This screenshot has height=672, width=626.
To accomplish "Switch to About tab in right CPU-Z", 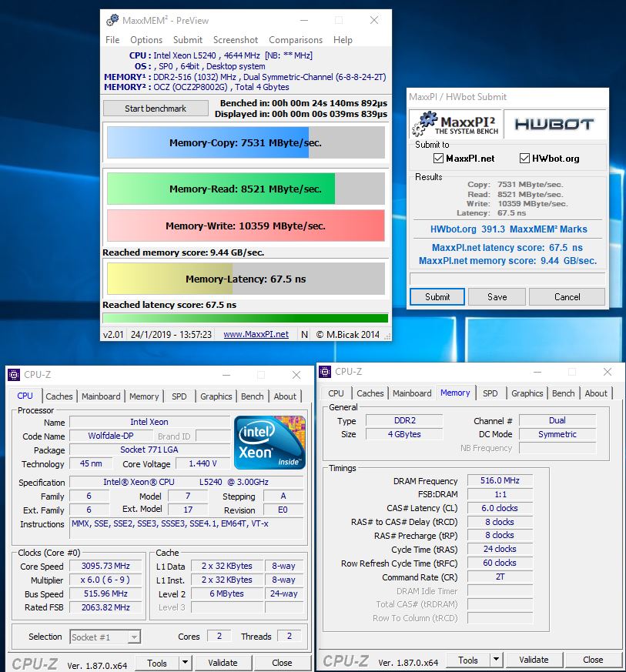I will tap(595, 393).
